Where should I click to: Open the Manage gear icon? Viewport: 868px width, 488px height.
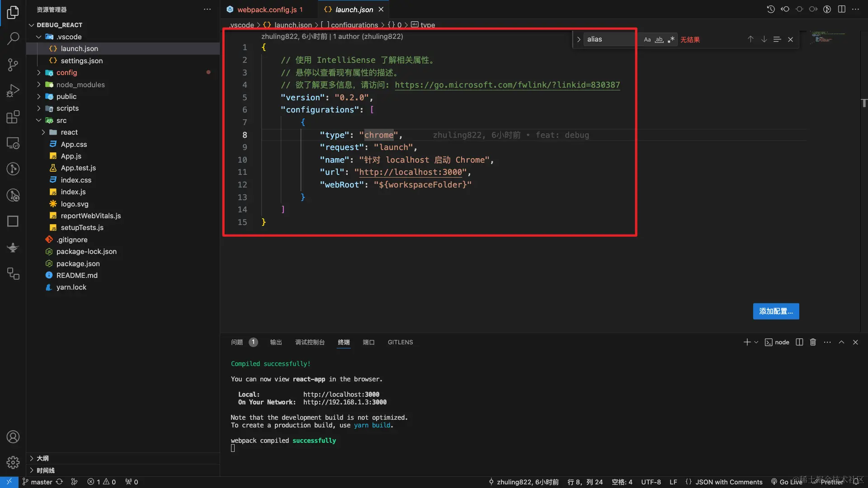(x=13, y=462)
